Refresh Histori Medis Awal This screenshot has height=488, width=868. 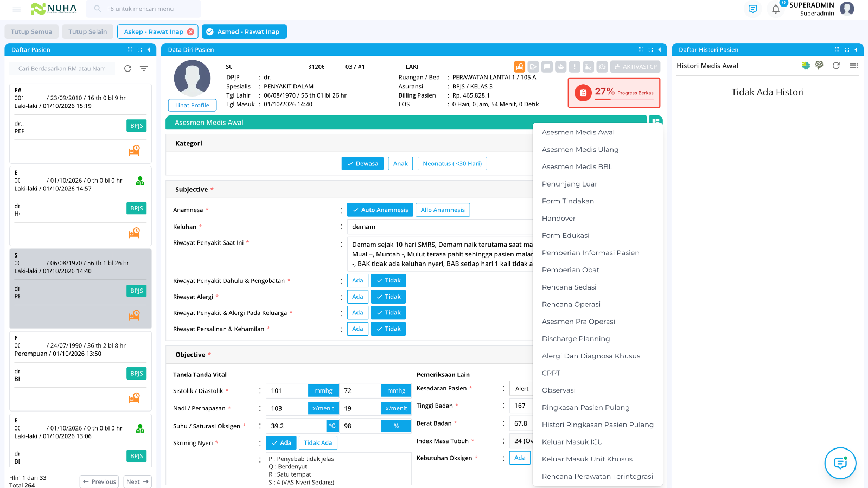coord(836,66)
